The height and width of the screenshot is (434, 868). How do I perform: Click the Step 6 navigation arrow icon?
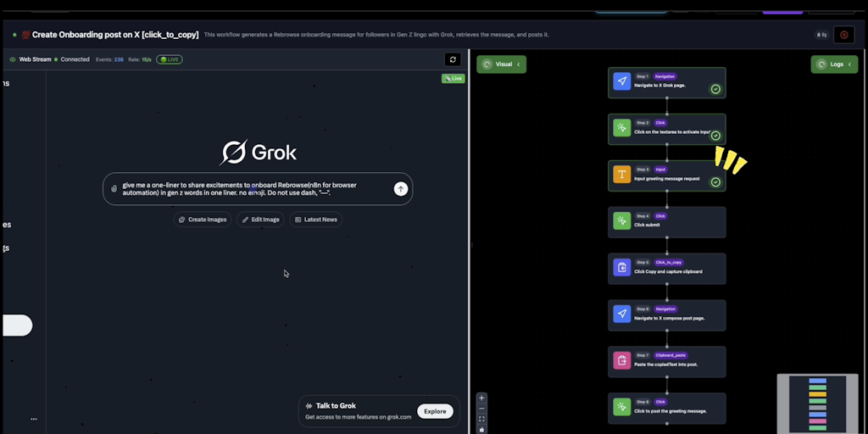point(621,314)
